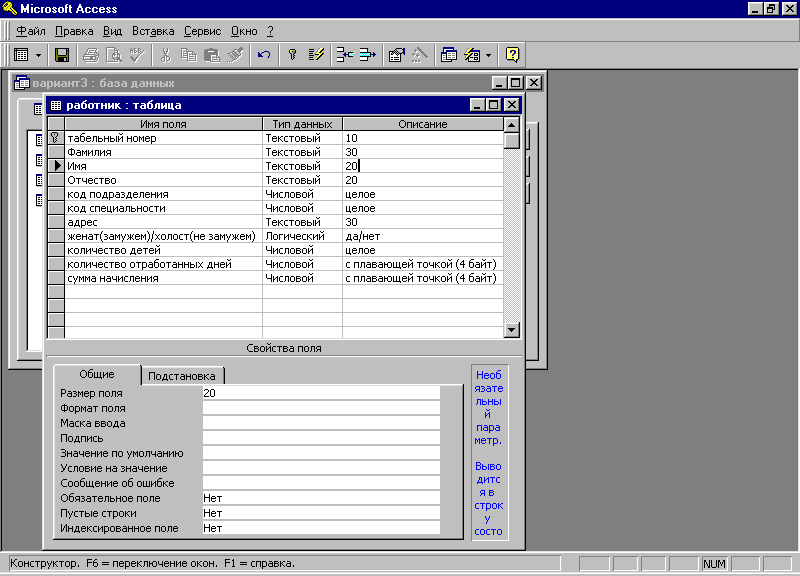The image size is (800, 576).
Task: Click the Сообщение об ошибке field
Action: [x=321, y=483]
